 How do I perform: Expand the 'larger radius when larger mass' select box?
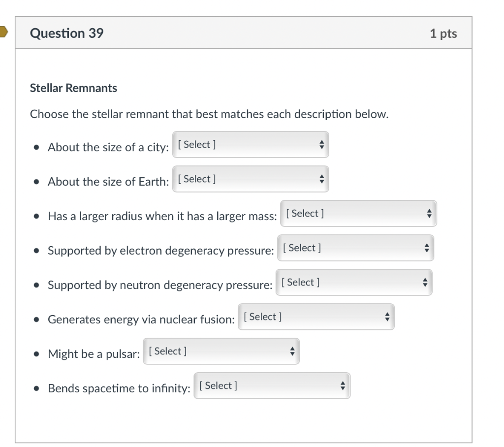358,214
